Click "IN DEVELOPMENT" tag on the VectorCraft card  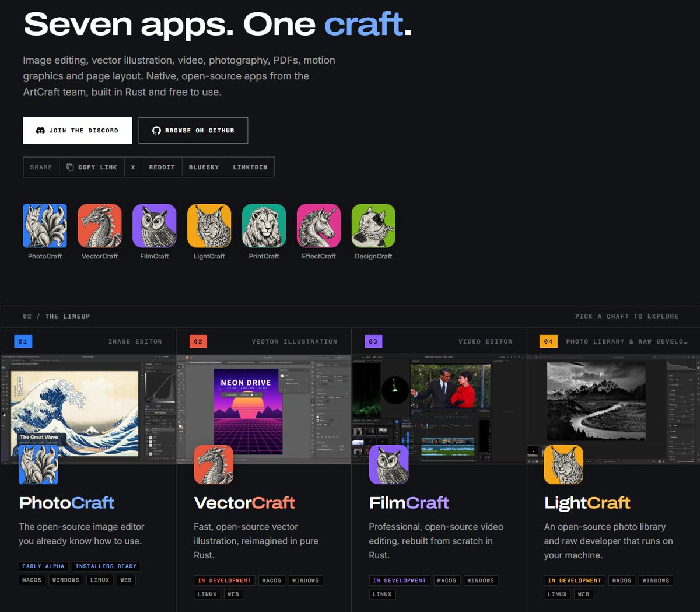pyautogui.click(x=225, y=580)
